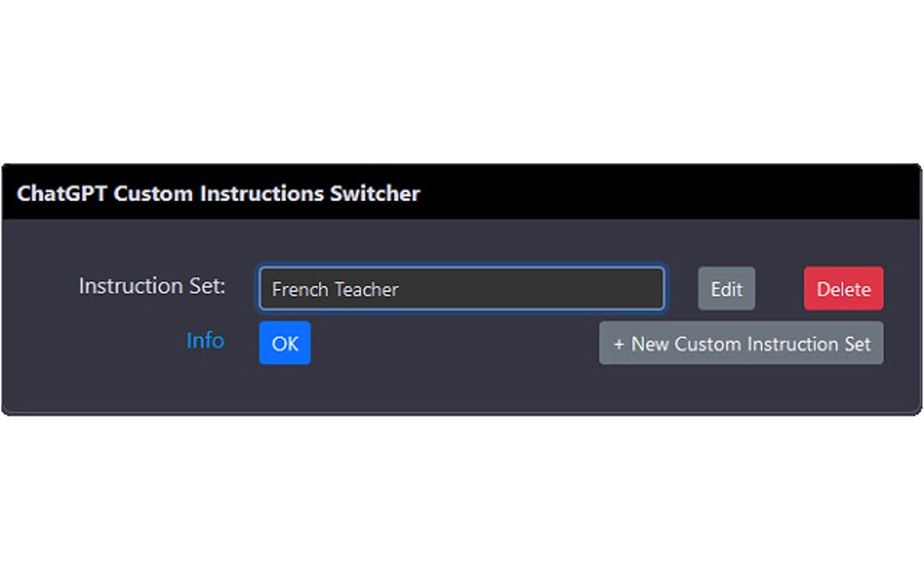Expand the French Teacher combo box
The width and height of the screenshot is (924, 578).
coord(461,289)
